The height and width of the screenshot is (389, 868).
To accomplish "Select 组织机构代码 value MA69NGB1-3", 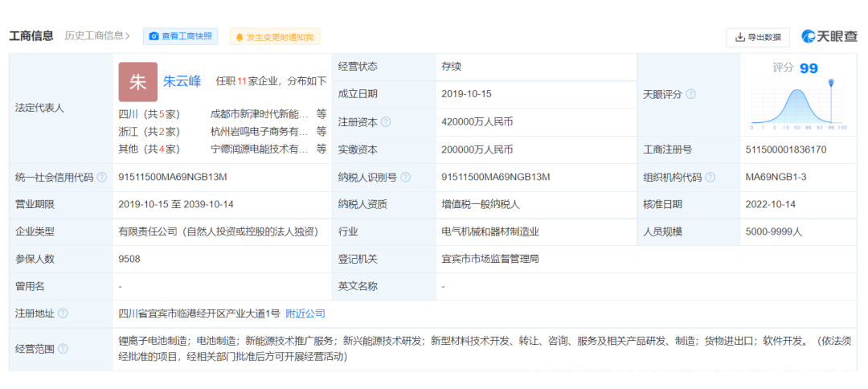I will pyautogui.click(x=776, y=177).
